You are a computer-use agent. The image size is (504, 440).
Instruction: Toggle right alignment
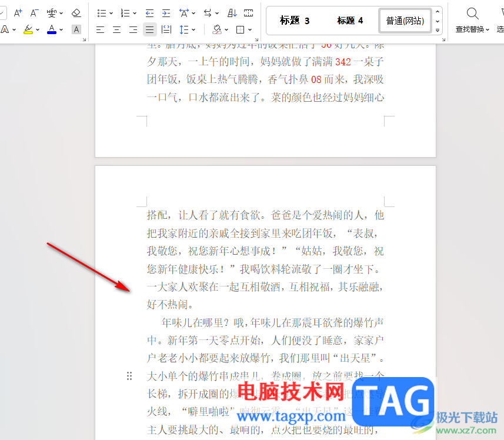coord(133,29)
